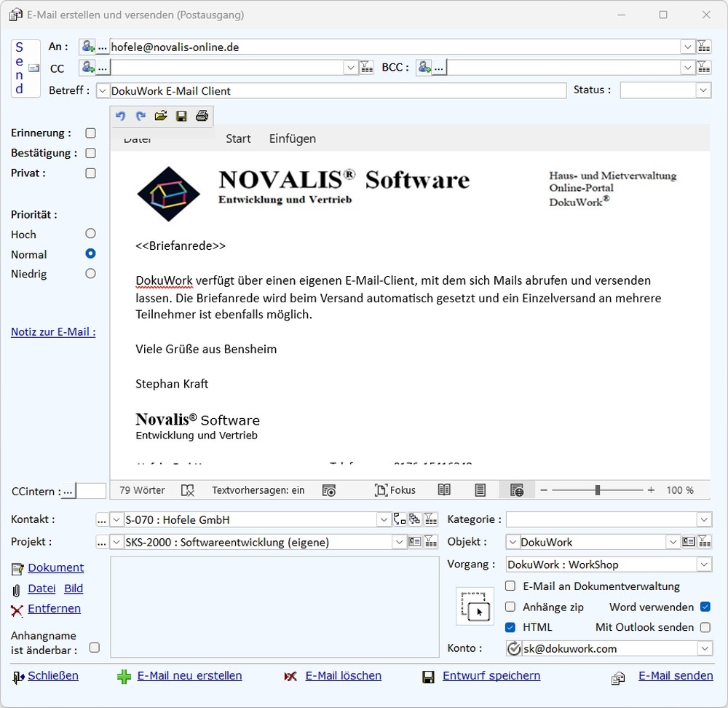The height and width of the screenshot is (708, 728).
Task: Enable Fokus mode
Action: coord(395,490)
